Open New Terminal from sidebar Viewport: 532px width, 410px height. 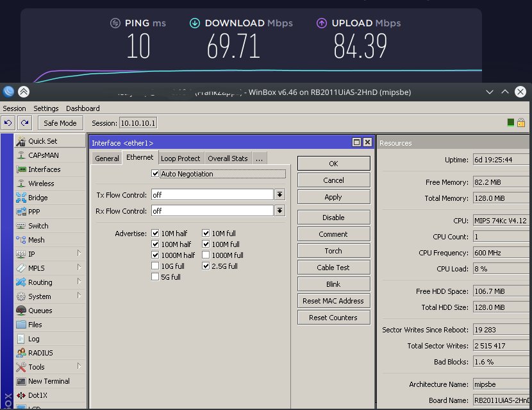tap(50, 381)
